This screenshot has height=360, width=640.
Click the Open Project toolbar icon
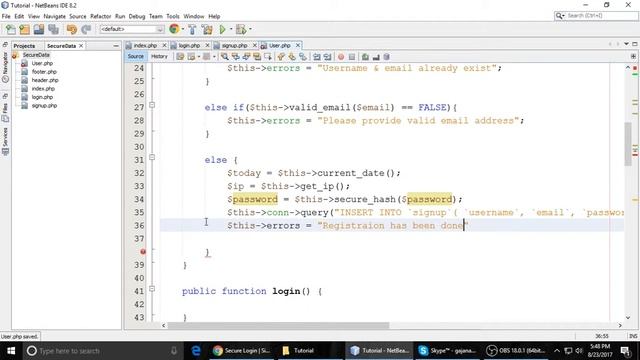click(x=39, y=29)
